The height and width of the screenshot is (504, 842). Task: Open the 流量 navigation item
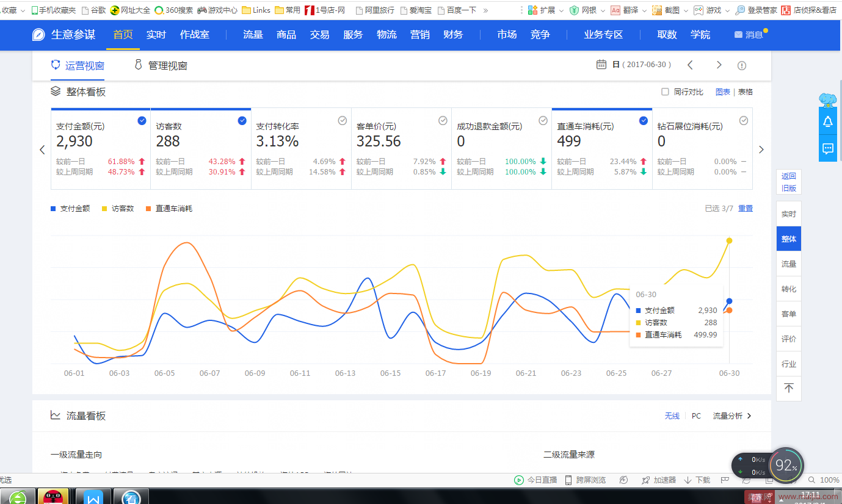[253, 35]
